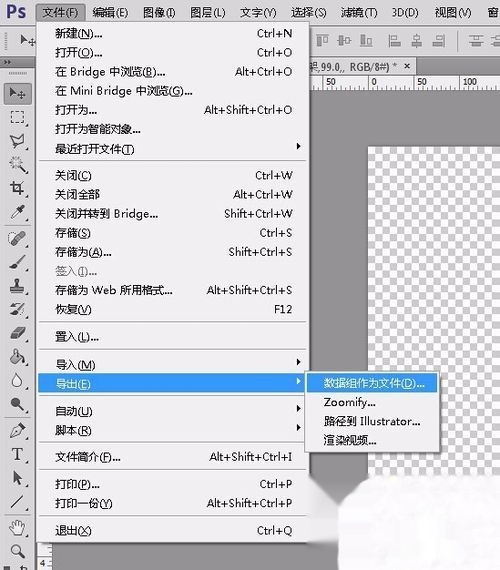This screenshot has height=570, width=500.
Task: Select the Type tool
Action: [x=17, y=454]
